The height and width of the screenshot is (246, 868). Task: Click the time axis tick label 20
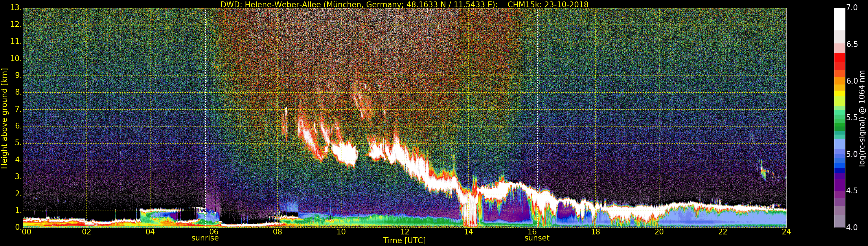[x=659, y=232]
